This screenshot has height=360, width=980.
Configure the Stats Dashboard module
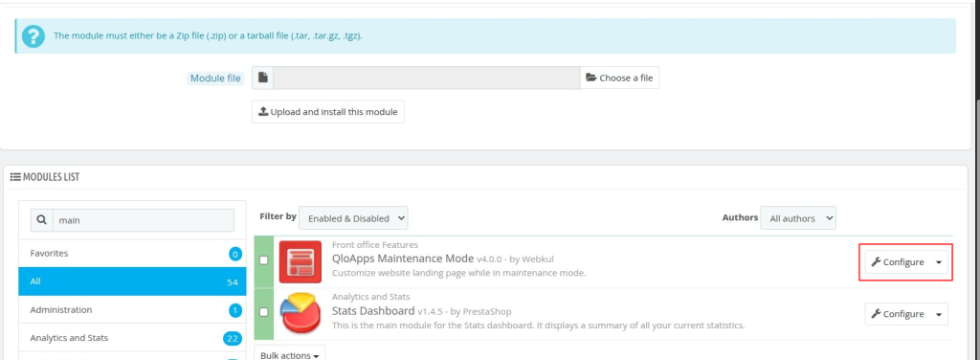coord(898,314)
